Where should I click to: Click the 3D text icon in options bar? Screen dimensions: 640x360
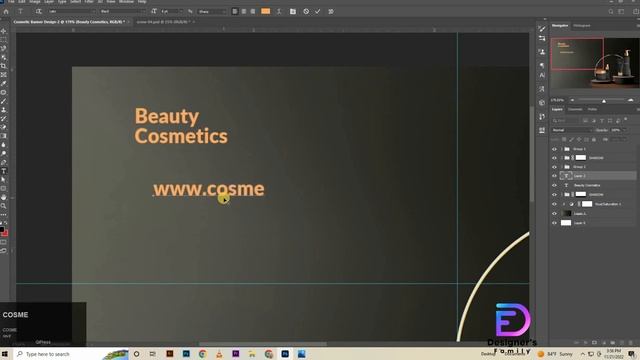point(331,11)
